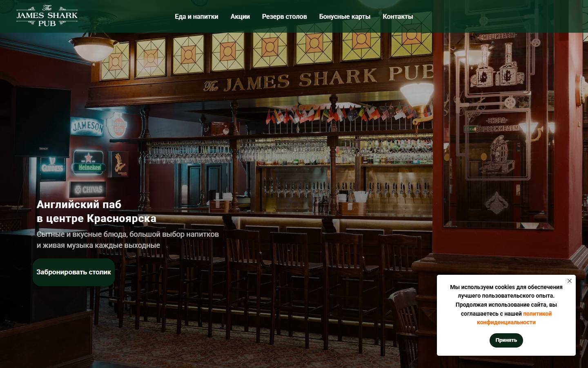Open the «Еда и напитки» menu item

tap(196, 17)
